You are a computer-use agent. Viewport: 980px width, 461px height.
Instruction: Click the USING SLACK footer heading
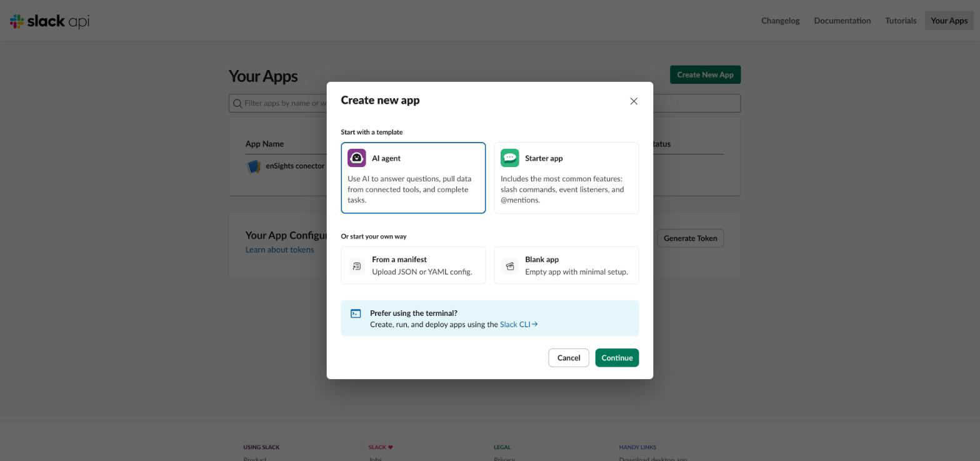coord(261,447)
